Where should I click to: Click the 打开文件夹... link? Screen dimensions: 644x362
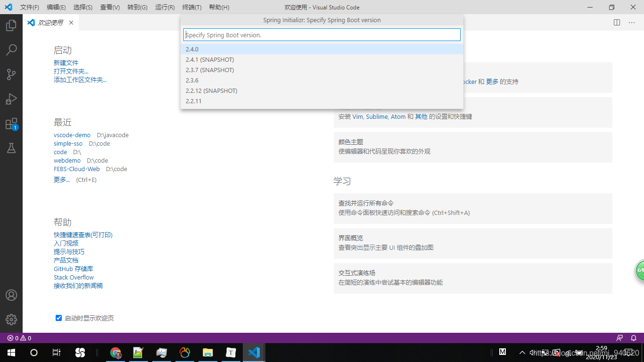click(71, 71)
